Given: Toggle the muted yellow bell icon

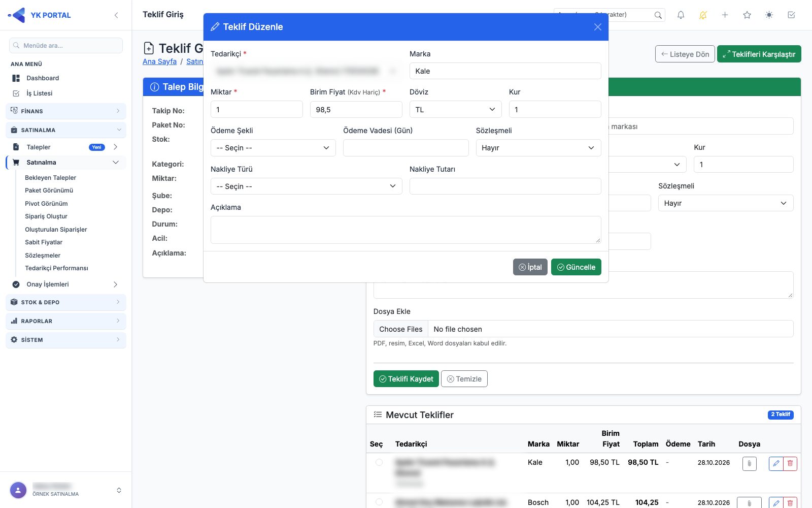Looking at the screenshot, I should pos(703,15).
